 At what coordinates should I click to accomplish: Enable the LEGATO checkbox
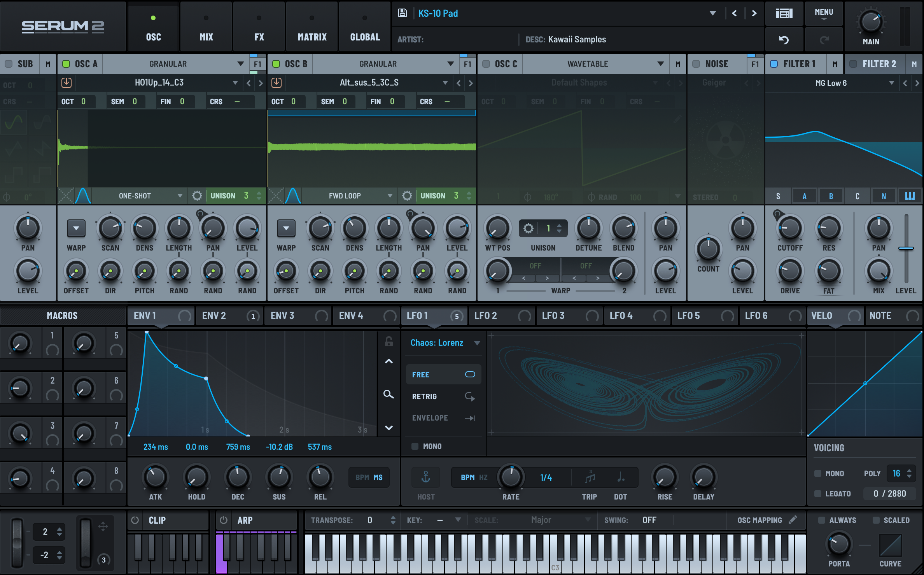(818, 494)
